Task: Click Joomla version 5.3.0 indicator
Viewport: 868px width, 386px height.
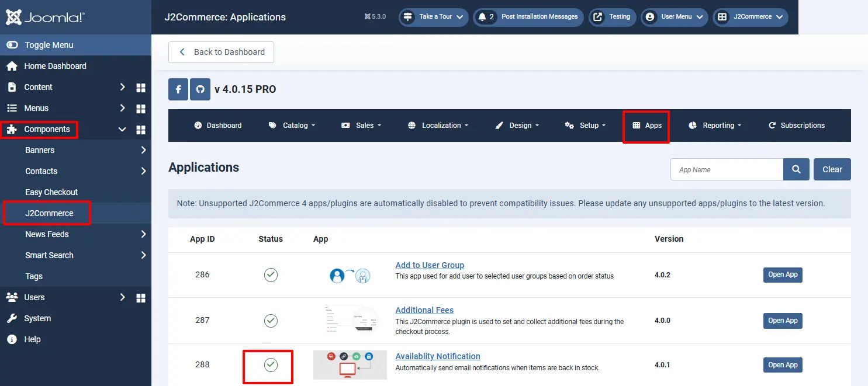Action: [375, 17]
